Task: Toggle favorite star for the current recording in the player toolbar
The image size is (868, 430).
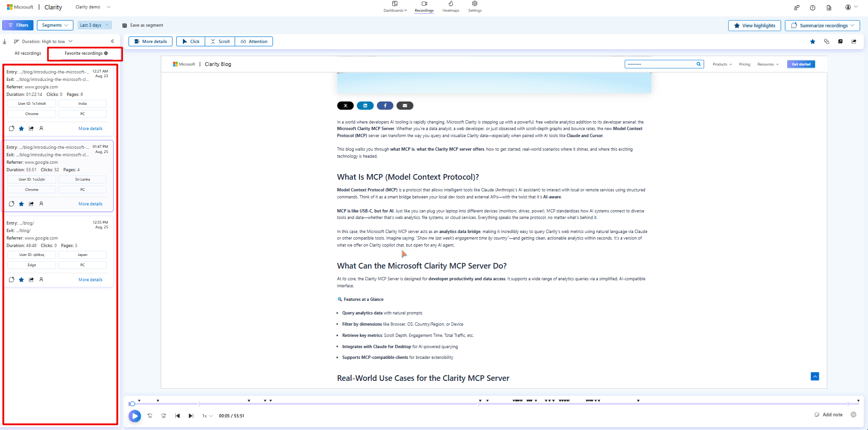Action: [813, 42]
